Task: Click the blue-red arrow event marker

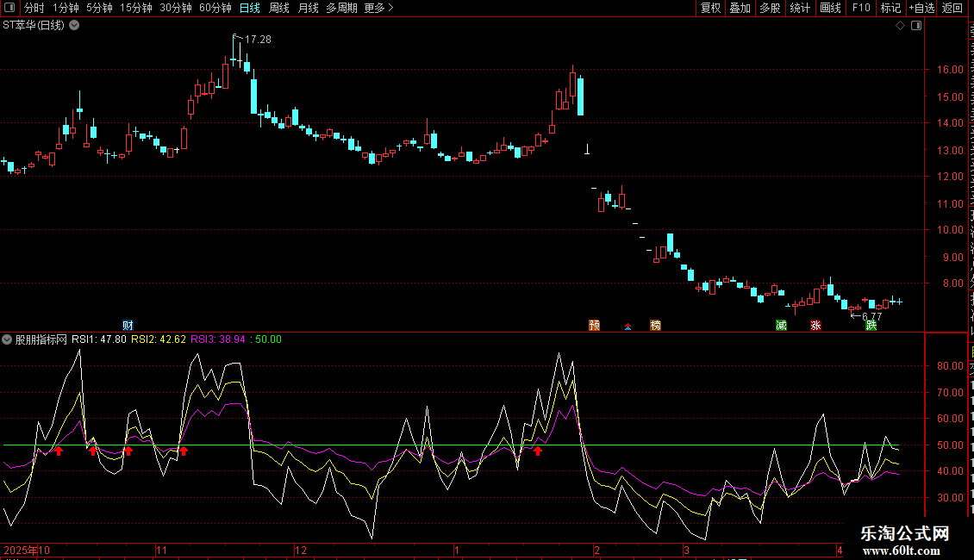Action: point(628,326)
